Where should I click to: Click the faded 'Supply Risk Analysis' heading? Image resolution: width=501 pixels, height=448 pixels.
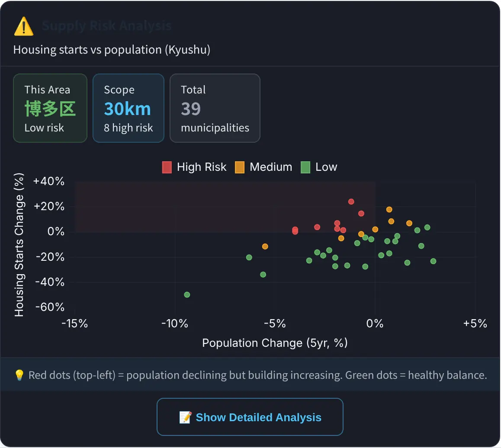[107, 26]
